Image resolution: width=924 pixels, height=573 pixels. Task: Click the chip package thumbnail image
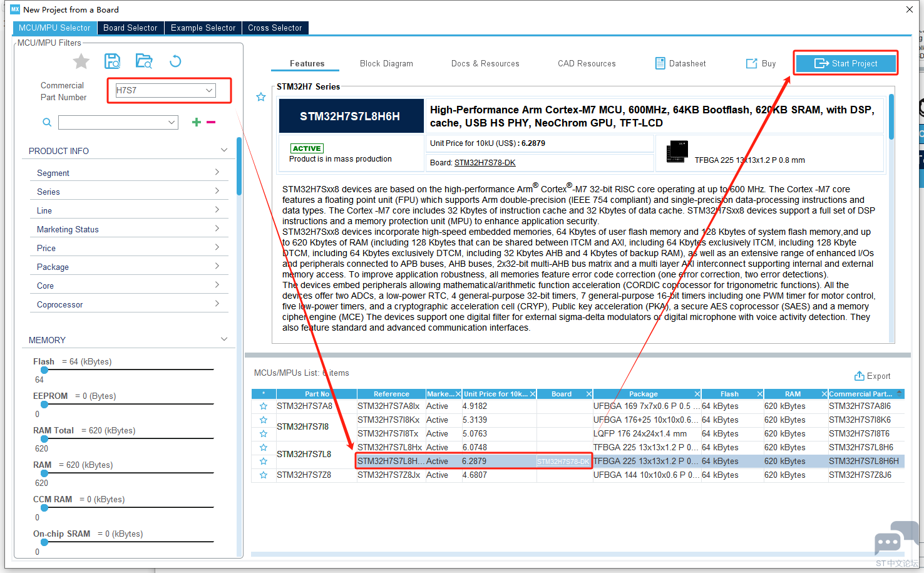pyautogui.click(x=677, y=152)
